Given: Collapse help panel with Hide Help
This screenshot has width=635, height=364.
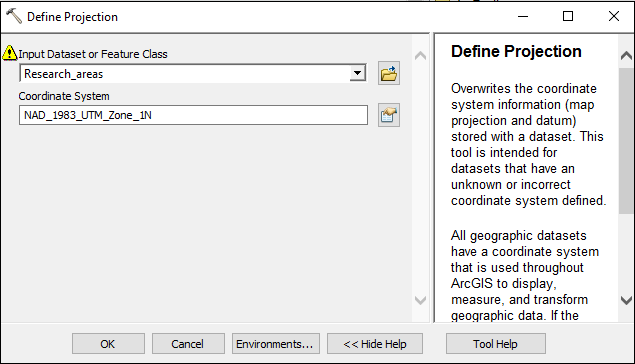Looking at the screenshot, I should pyautogui.click(x=375, y=344).
